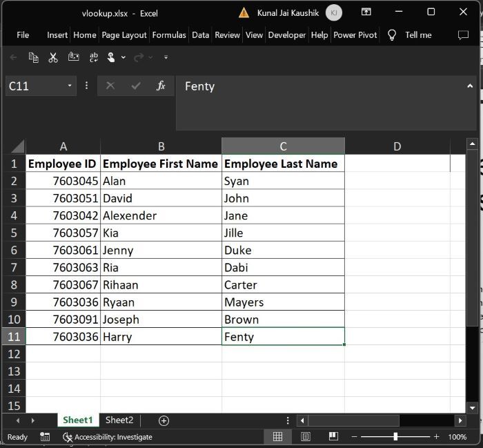483x448 pixels.
Task: Select cell B5 containing Kia
Action: click(x=161, y=233)
